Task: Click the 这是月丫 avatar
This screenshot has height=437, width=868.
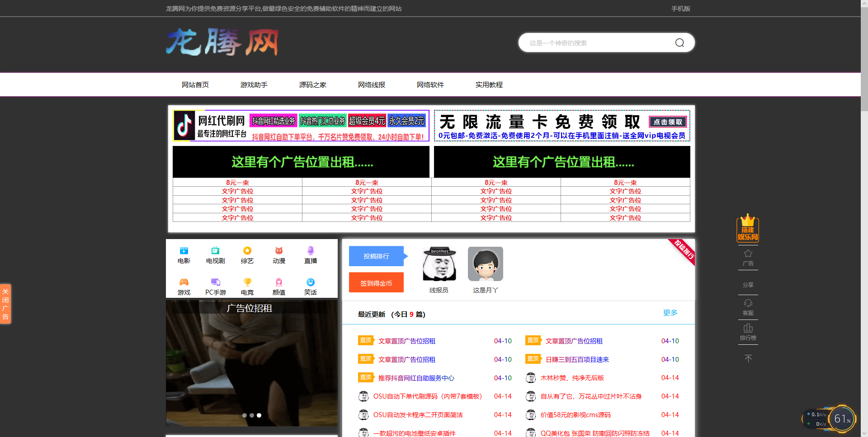Action: (486, 264)
